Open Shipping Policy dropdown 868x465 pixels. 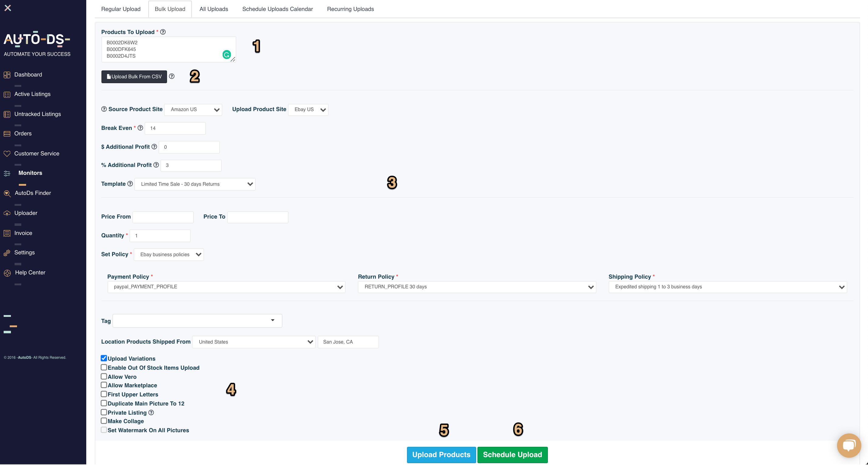point(727,287)
